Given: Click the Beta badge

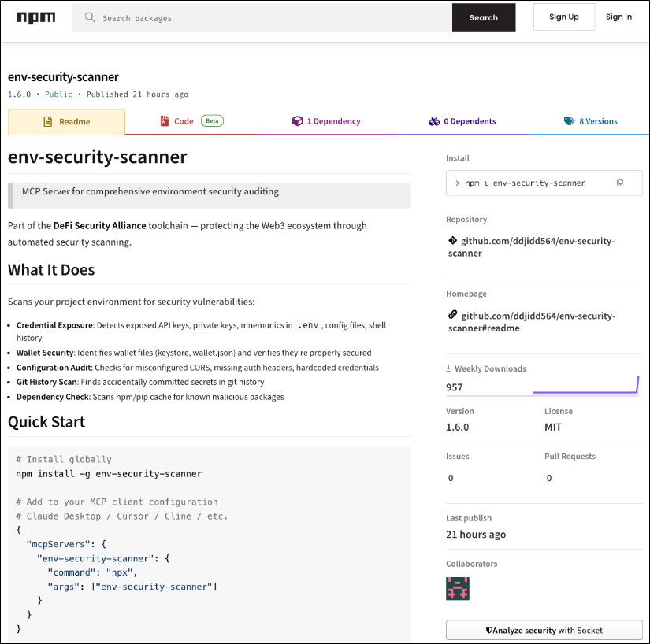Looking at the screenshot, I should [212, 121].
